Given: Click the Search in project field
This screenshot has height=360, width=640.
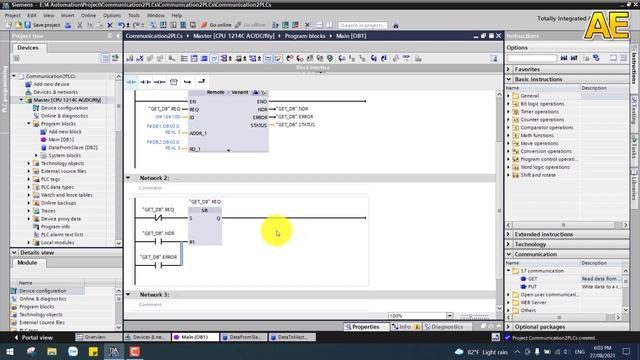Looking at the screenshot, I should (362, 25).
